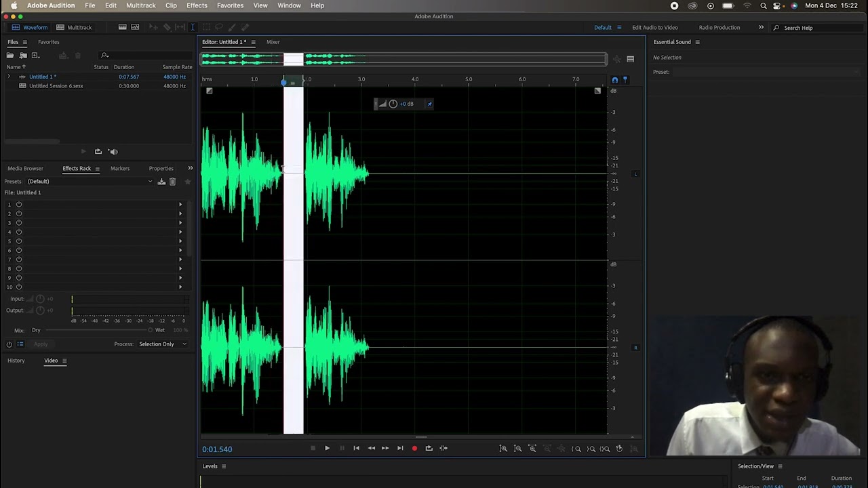Click the Dry/Wet mix slider
This screenshot has width=868, height=488.
[98, 330]
